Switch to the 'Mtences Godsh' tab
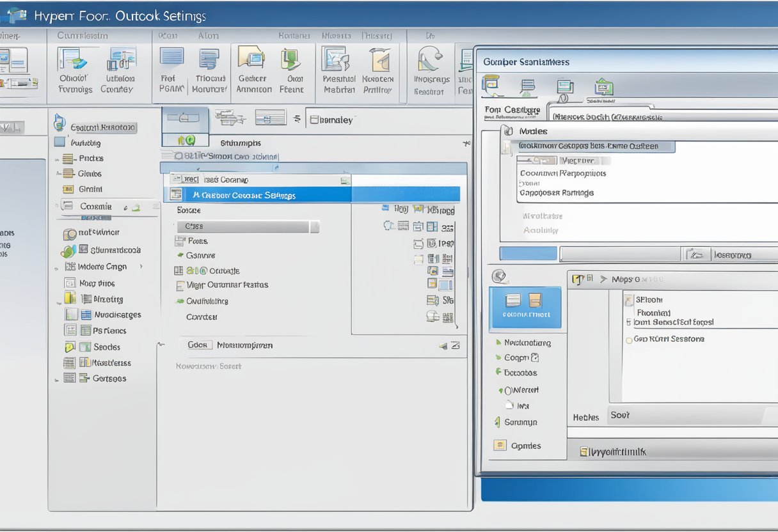Screen dimensions: 778x532 tap(607, 117)
